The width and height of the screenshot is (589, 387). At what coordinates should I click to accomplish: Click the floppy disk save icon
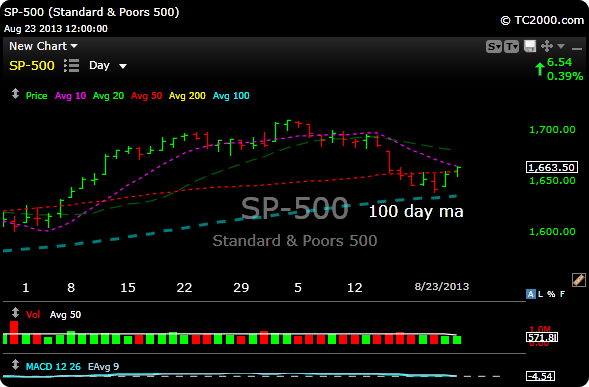[x=530, y=46]
